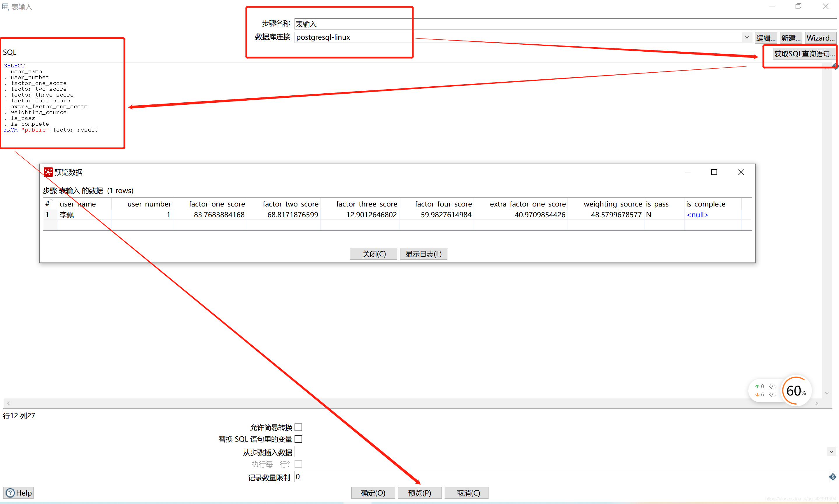
Task: Close the 预览数据 dialog window
Action: click(741, 172)
